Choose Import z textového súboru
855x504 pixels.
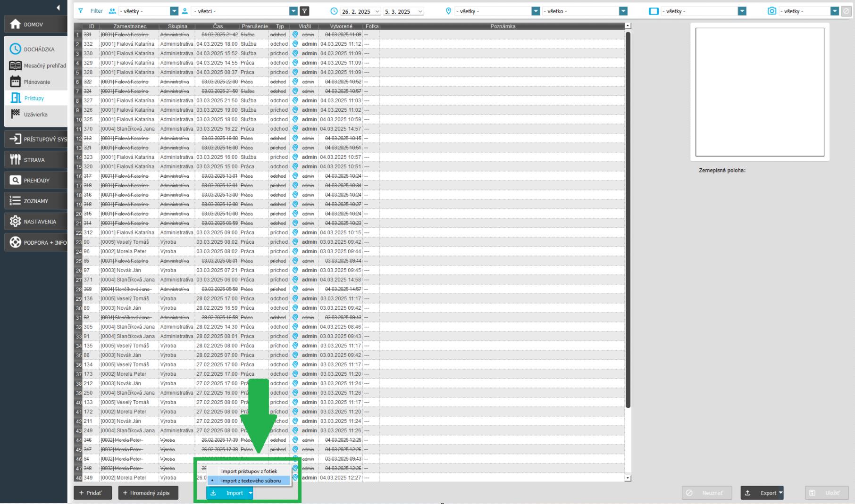click(x=249, y=480)
